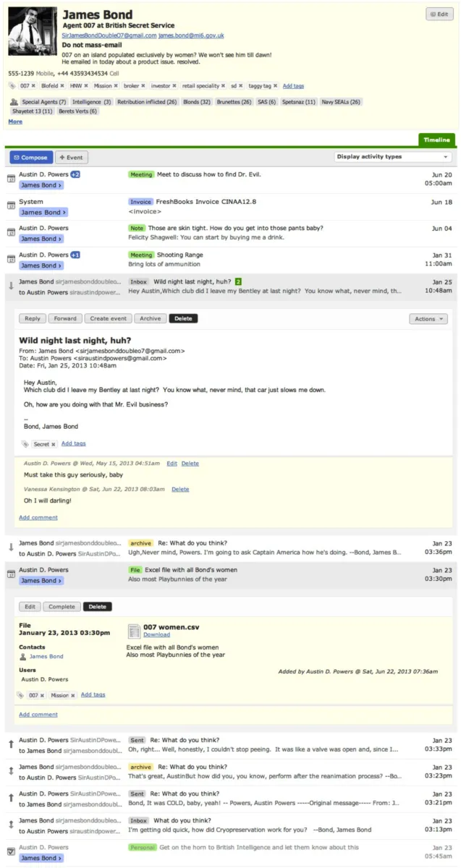Click the Complete button on the file entry

(62, 607)
